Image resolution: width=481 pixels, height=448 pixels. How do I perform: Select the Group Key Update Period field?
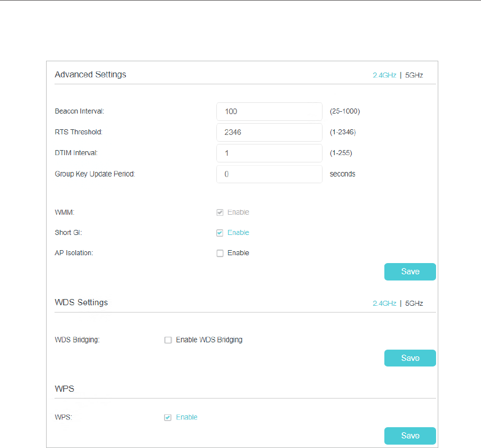269,174
